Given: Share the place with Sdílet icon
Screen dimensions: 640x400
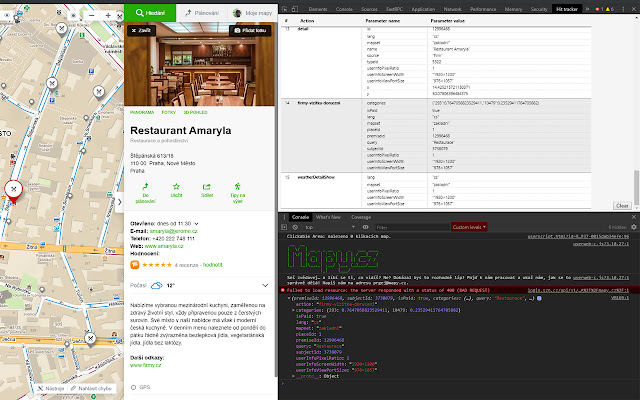Looking at the screenshot, I should [207, 190].
